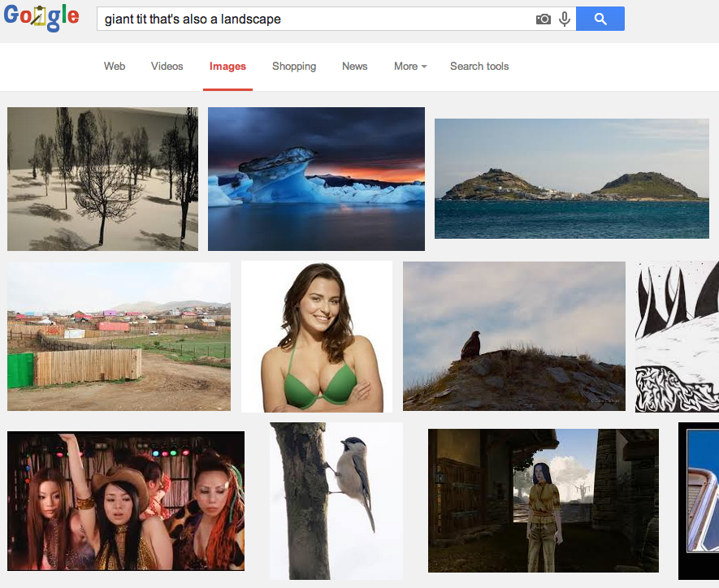Screen dimensions: 719x588
Task: Switch to the Videos tab
Action: pos(167,67)
